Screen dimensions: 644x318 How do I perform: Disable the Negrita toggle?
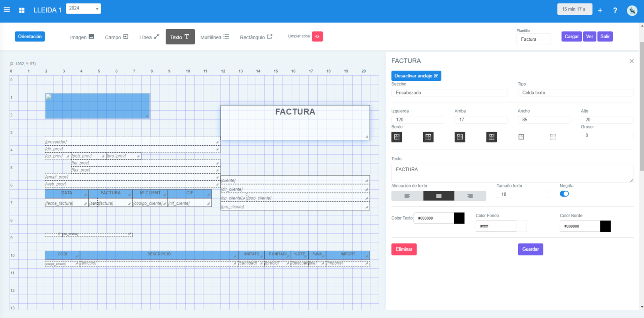[x=564, y=193]
